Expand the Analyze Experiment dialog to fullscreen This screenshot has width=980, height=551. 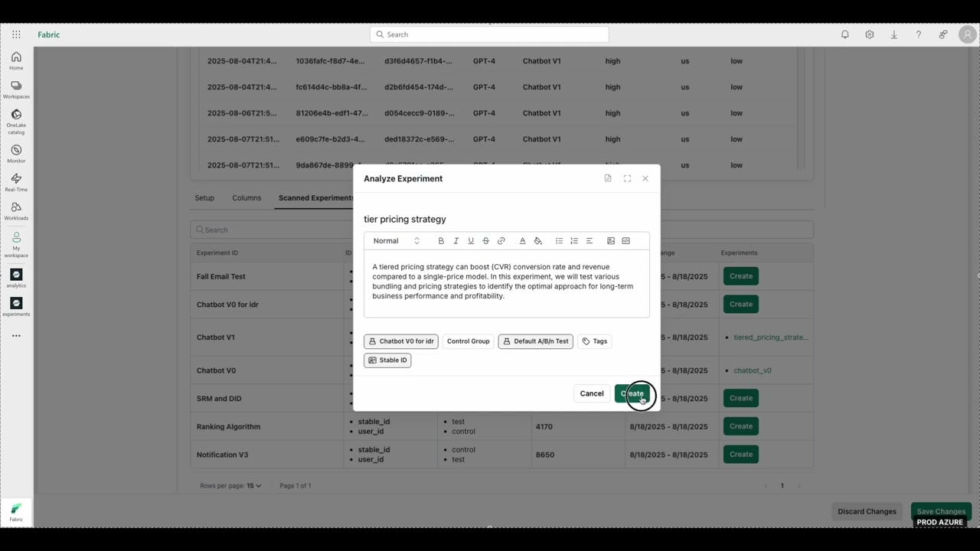click(x=627, y=178)
